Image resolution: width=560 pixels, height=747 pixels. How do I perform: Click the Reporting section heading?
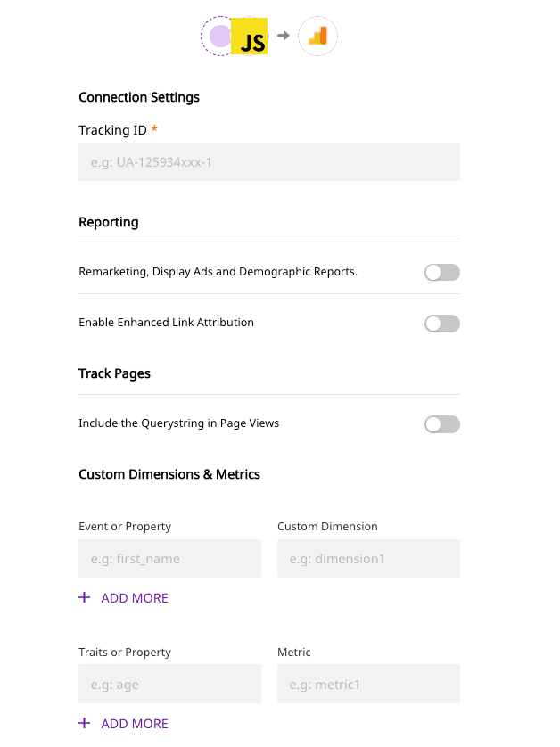[109, 222]
